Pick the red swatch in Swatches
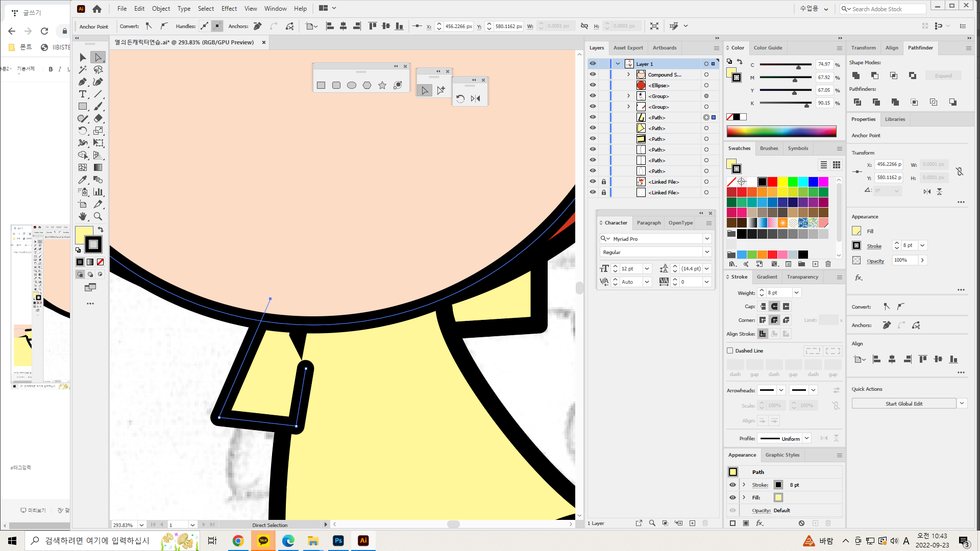 click(772, 182)
